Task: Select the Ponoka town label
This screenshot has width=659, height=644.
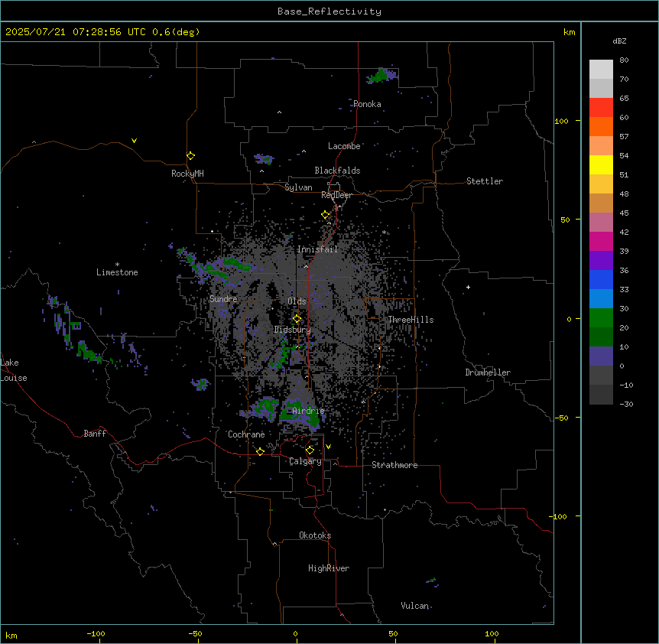Action: 367,104
